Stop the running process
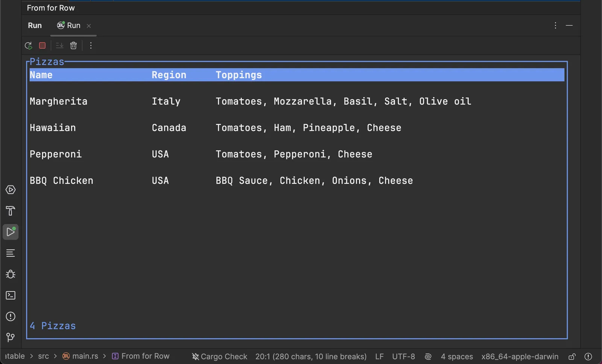 click(x=42, y=45)
